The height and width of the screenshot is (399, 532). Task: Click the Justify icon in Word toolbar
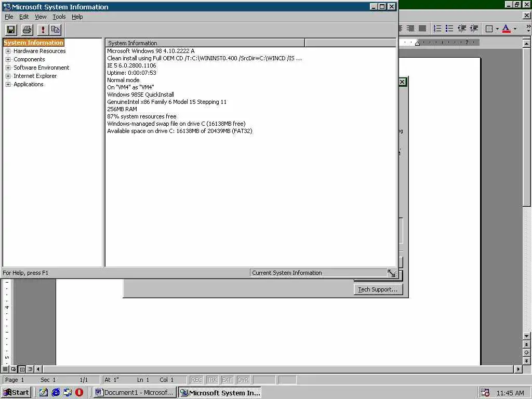pos(422,29)
